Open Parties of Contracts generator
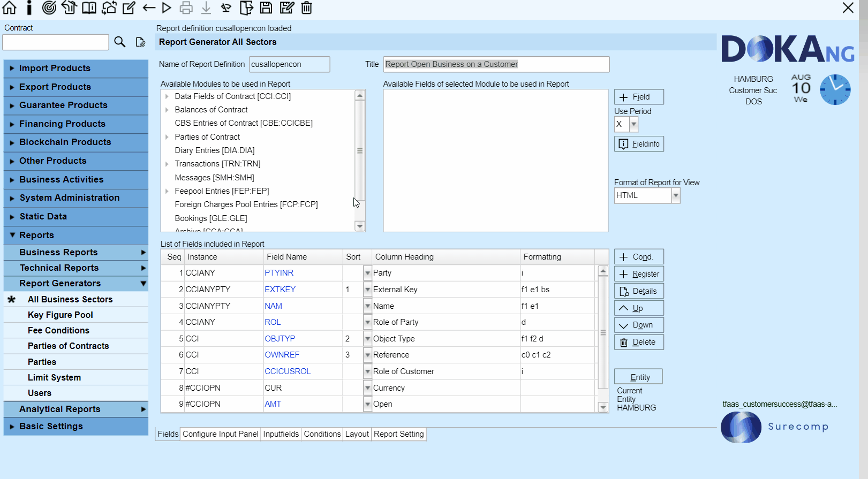868x479 pixels. click(x=76, y=346)
